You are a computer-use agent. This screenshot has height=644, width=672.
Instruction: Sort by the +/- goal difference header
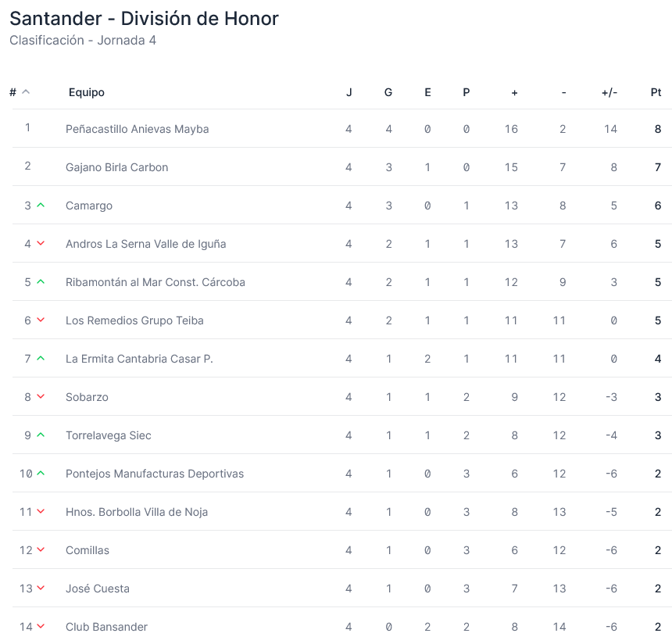[609, 92]
